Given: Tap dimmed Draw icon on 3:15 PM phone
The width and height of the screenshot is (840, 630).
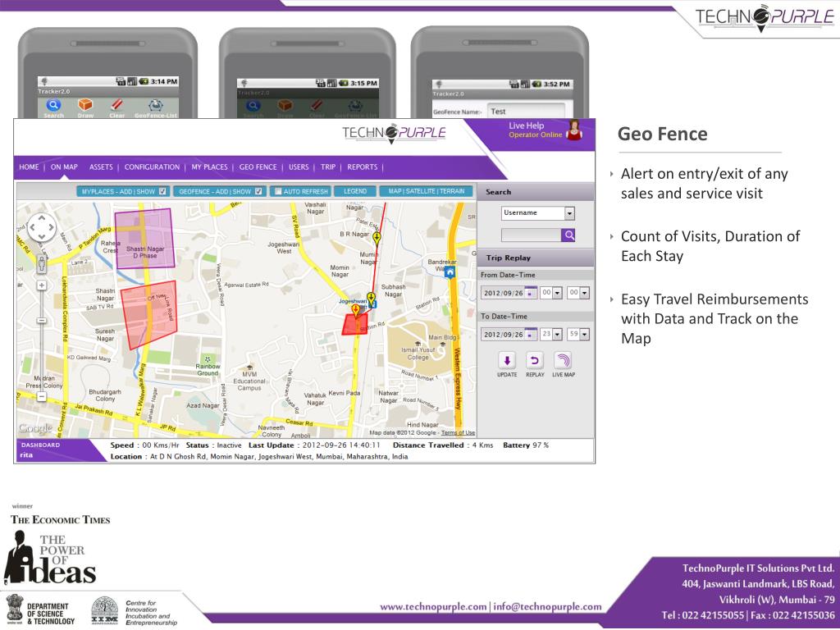Looking at the screenshot, I should click(285, 106).
